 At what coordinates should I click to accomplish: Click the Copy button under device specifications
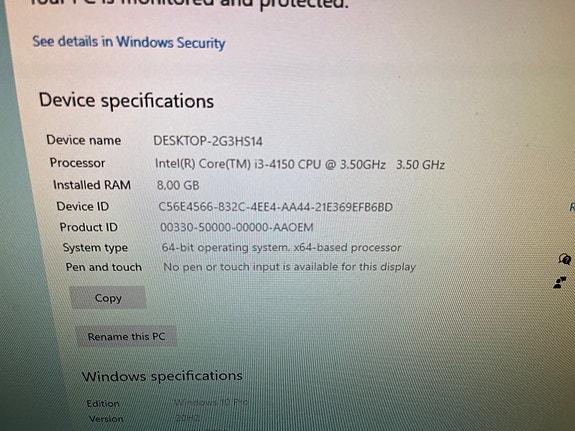coord(108,298)
